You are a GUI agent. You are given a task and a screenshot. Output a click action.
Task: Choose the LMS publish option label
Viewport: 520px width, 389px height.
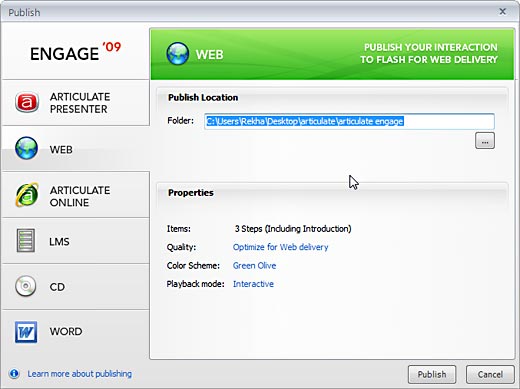click(59, 241)
